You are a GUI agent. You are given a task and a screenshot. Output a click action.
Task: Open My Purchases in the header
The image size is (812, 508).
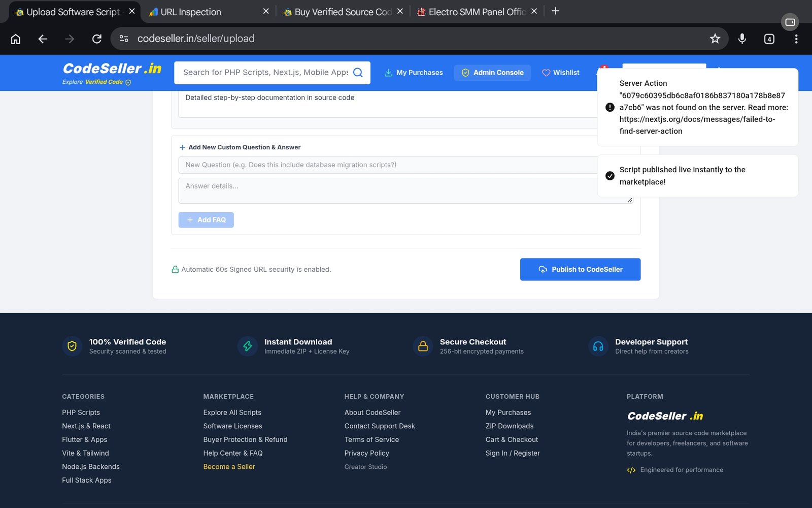pyautogui.click(x=414, y=73)
